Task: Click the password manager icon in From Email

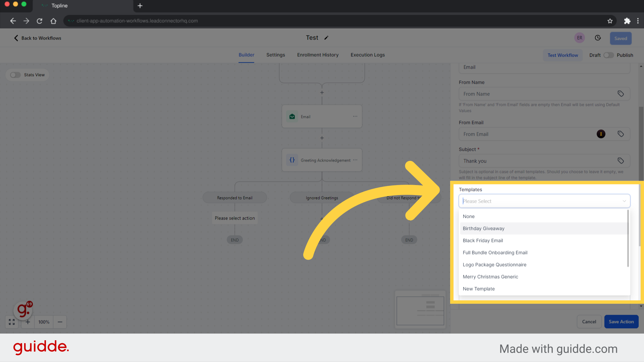Action: point(601,134)
